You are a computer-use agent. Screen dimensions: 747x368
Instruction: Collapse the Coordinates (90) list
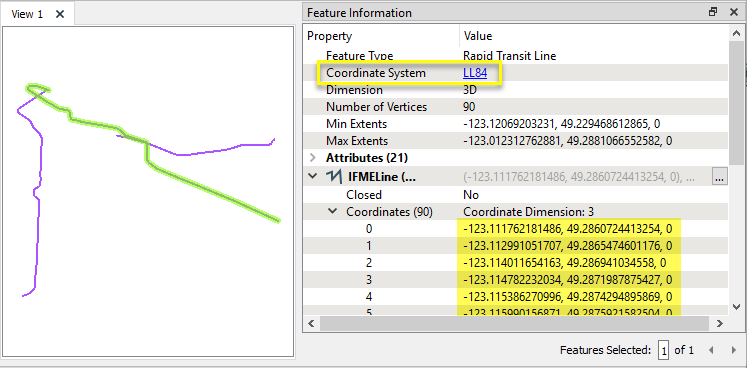coord(333,211)
